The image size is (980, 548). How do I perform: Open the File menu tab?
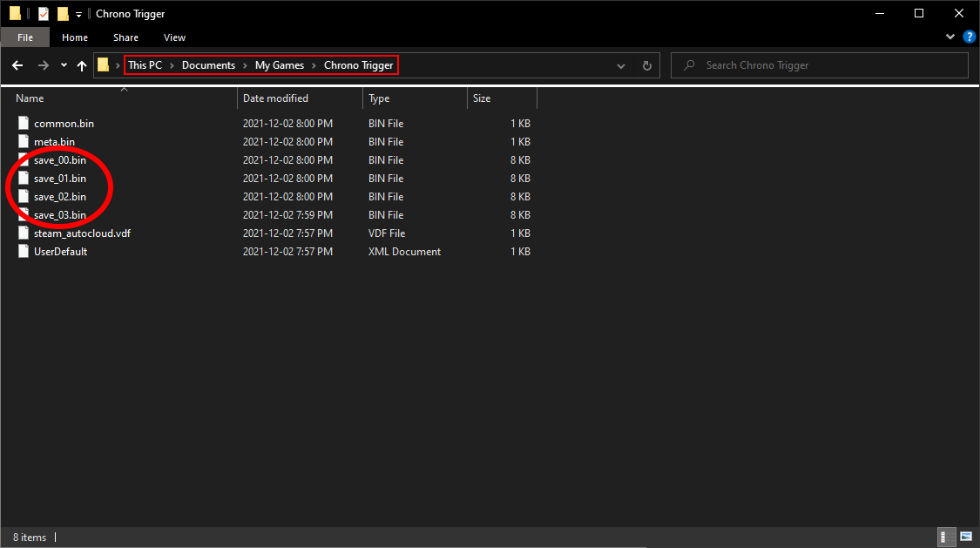[25, 37]
